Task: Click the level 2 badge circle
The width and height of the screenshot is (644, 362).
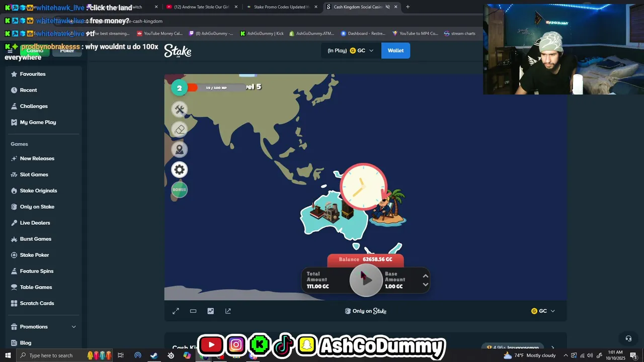Action: click(x=179, y=88)
